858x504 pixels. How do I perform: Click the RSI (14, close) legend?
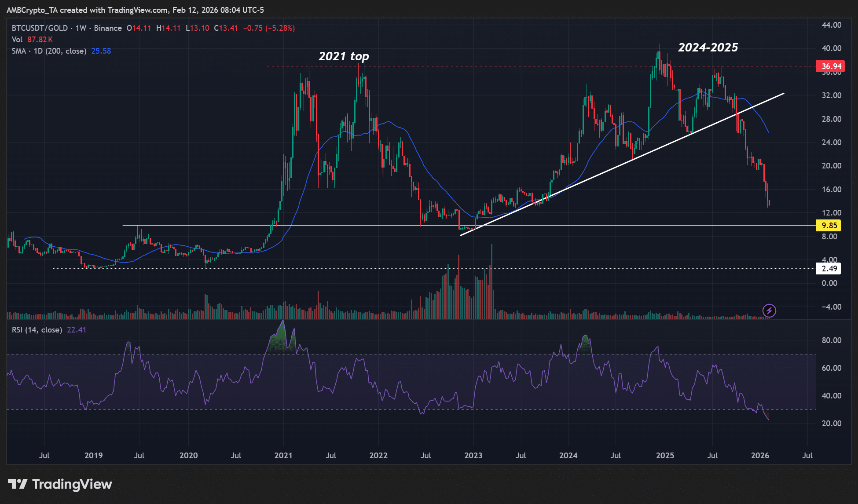point(37,330)
